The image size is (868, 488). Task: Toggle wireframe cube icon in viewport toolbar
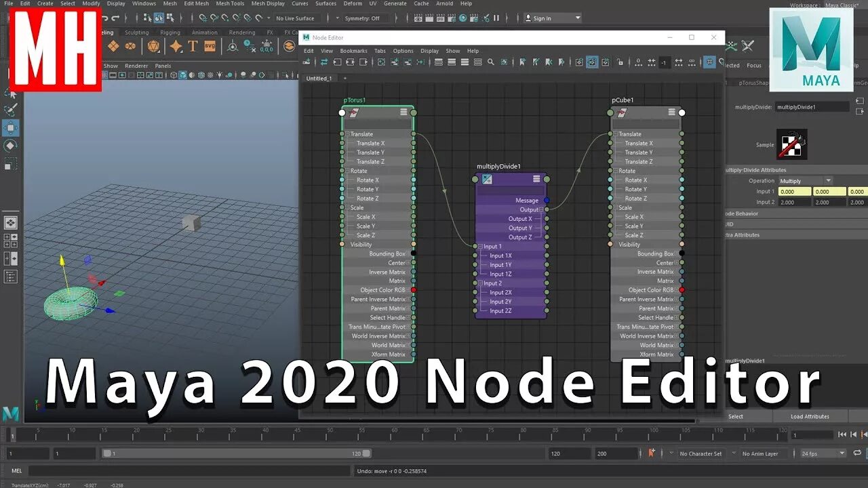tap(174, 75)
